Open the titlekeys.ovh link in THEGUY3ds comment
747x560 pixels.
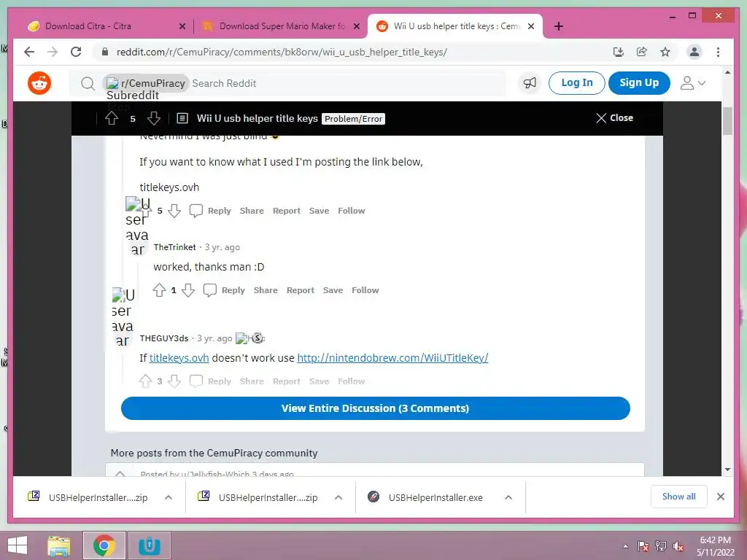(x=179, y=357)
